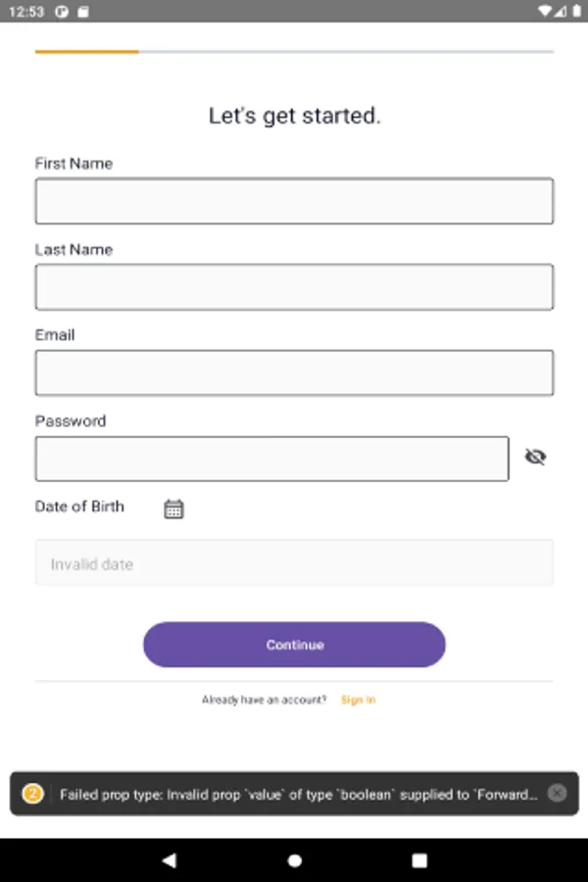This screenshot has height=882, width=588.
Task: Open the Date of Birth calendar picker
Action: pos(173,509)
